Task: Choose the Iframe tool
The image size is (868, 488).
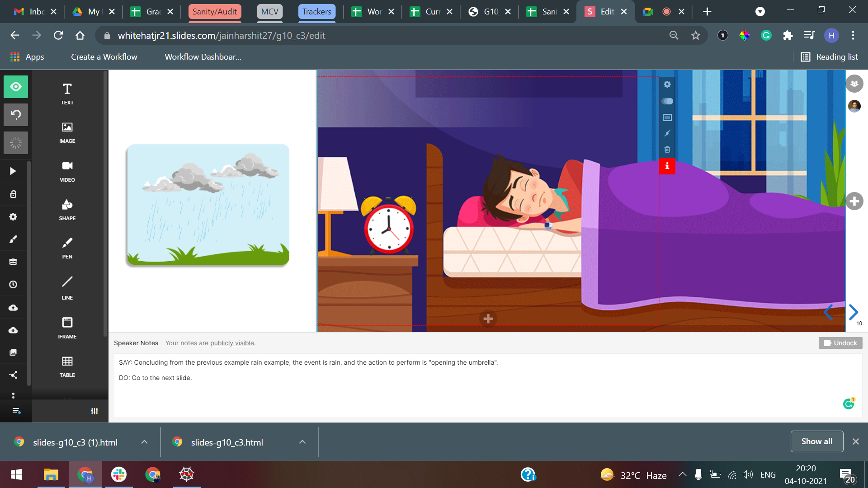Action: [67, 328]
